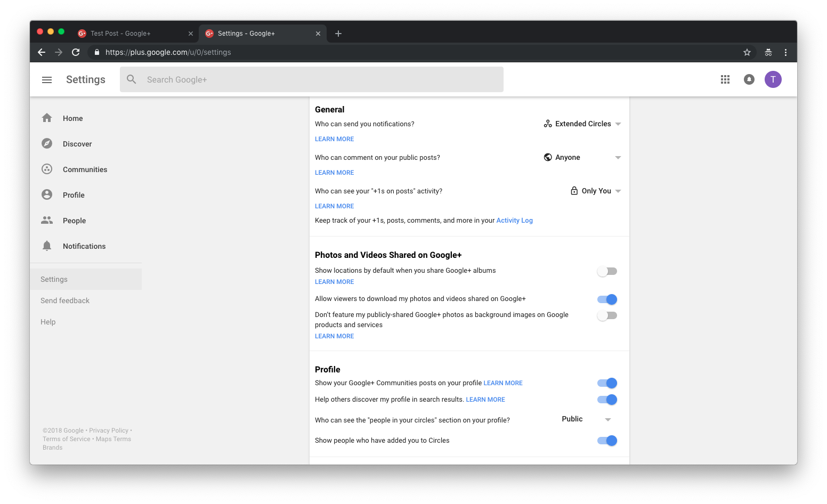Image resolution: width=827 pixels, height=504 pixels.
Task: Turn off show people who added you
Action: tap(607, 441)
